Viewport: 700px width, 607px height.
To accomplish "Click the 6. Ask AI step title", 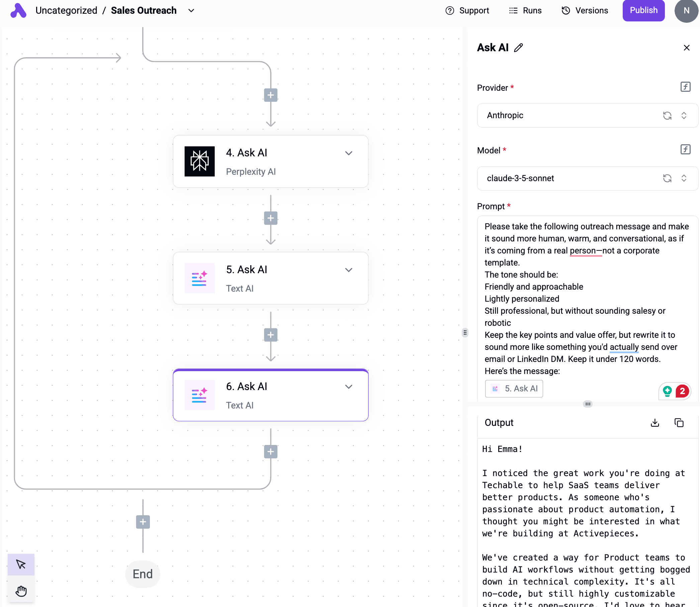I will point(247,386).
